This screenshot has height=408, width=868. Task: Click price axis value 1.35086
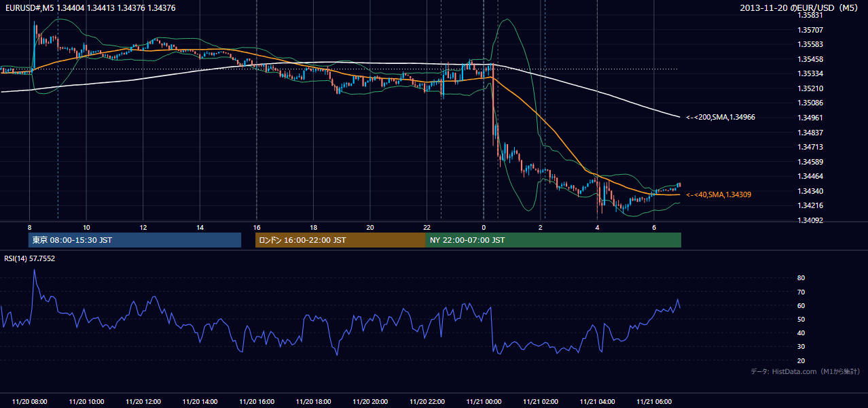click(810, 103)
